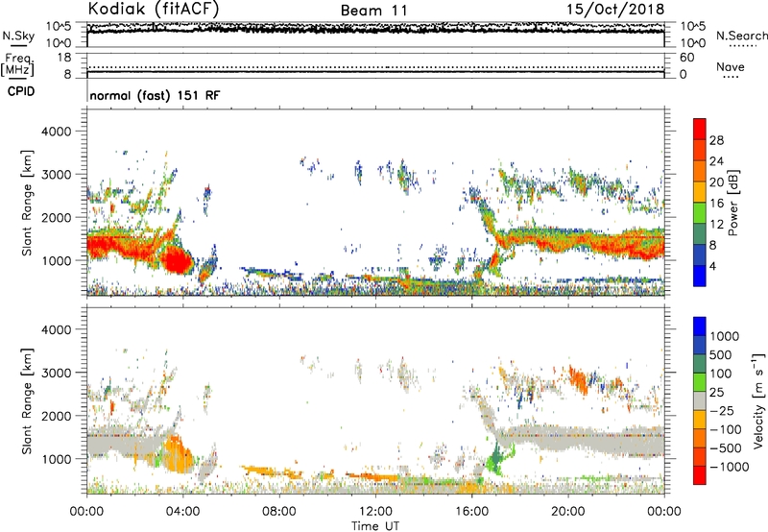Click the 'Beam 11' label
This screenshot has height=532, width=768.
[x=373, y=11]
